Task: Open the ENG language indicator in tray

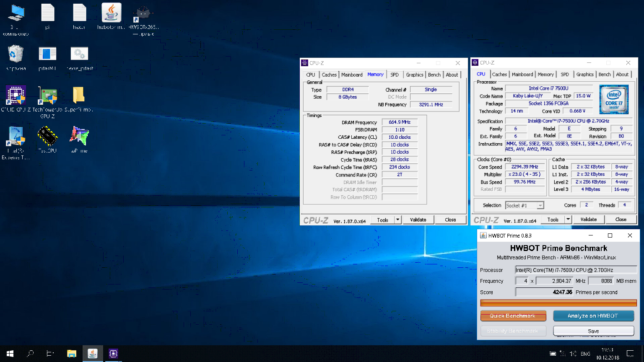Action: click(586, 354)
